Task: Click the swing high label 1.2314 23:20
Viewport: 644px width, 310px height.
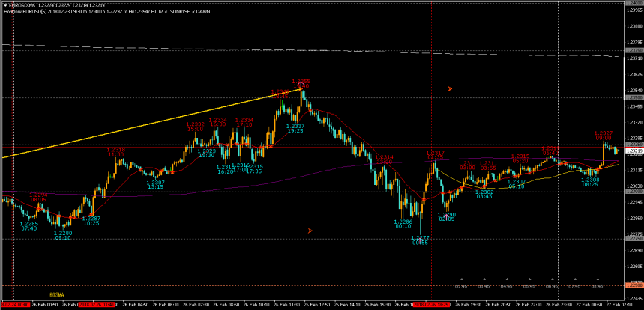Action: coord(384,159)
